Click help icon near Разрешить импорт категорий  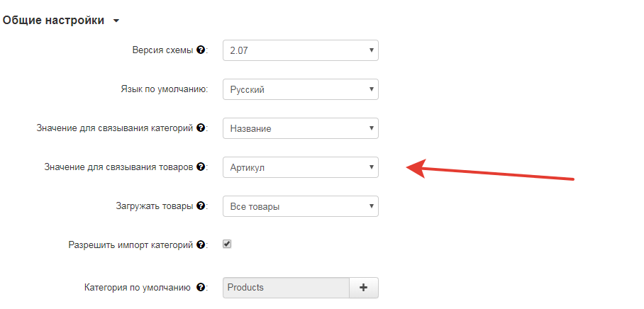point(201,245)
